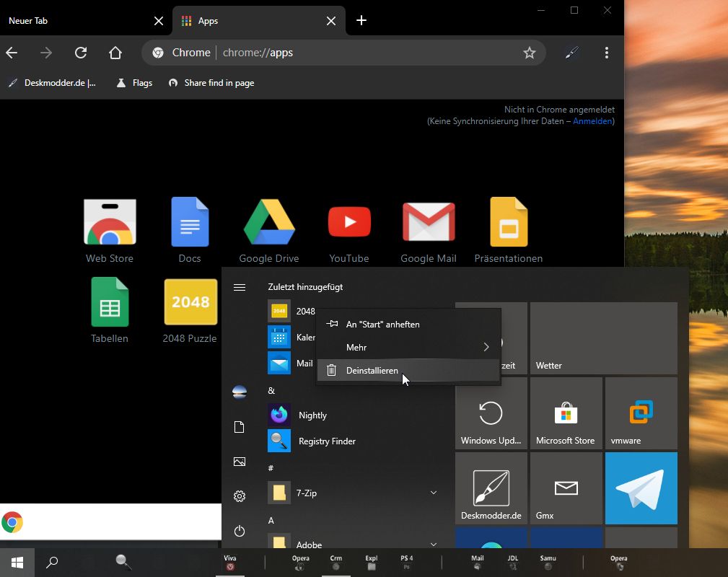Open the Crm taskbar item
Image resolution: width=728 pixels, height=577 pixels.
(336, 563)
